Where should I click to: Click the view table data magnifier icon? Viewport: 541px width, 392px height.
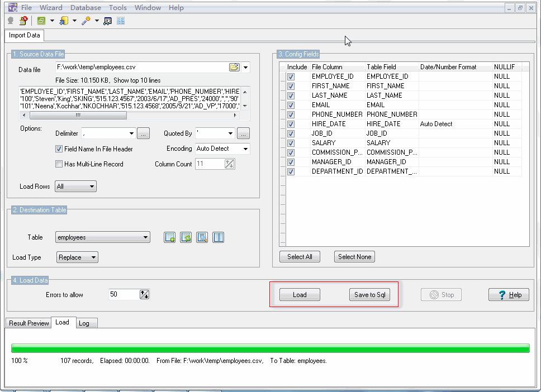202,237
